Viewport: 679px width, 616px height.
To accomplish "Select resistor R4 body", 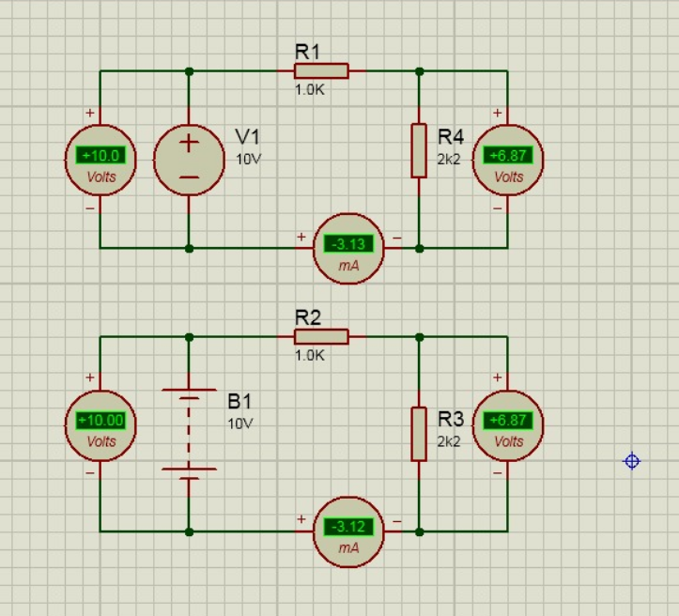I will (419, 150).
